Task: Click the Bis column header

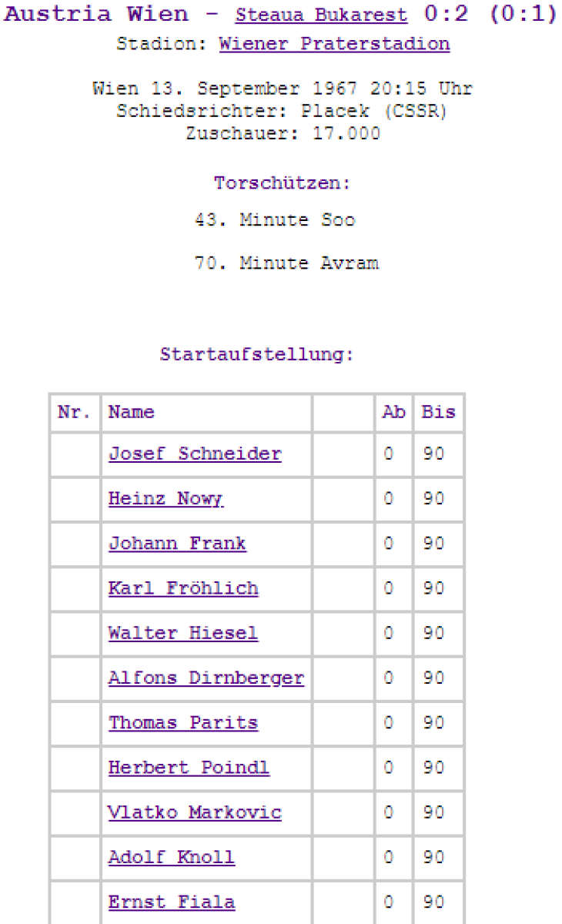Action: (x=438, y=413)
